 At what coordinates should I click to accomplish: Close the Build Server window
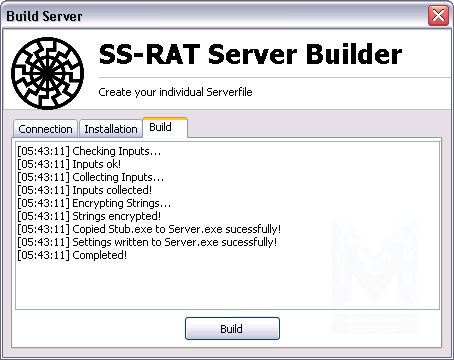(x=438, y=15)
